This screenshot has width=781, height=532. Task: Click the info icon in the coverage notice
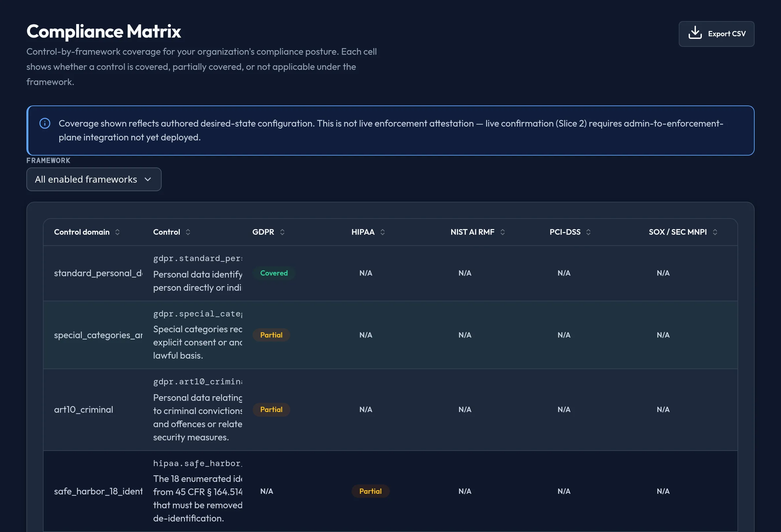coord(45,123)
